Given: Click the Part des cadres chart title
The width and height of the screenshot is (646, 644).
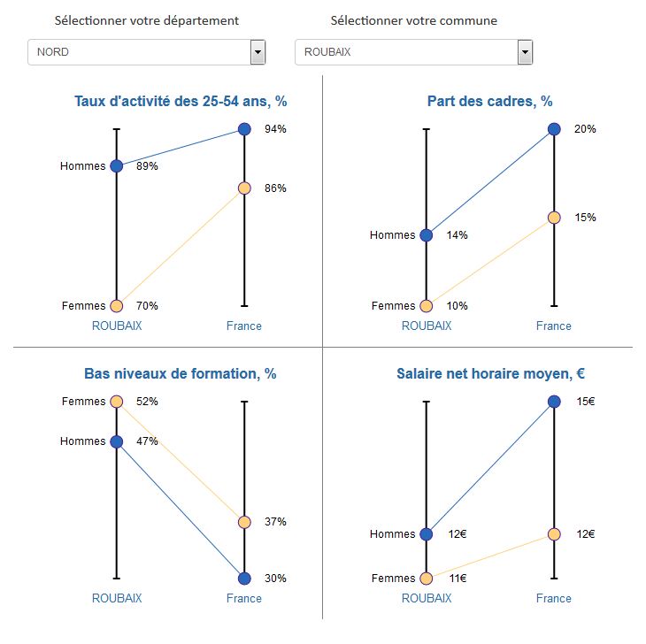Looking at the screenshot, I should [489, 102].
